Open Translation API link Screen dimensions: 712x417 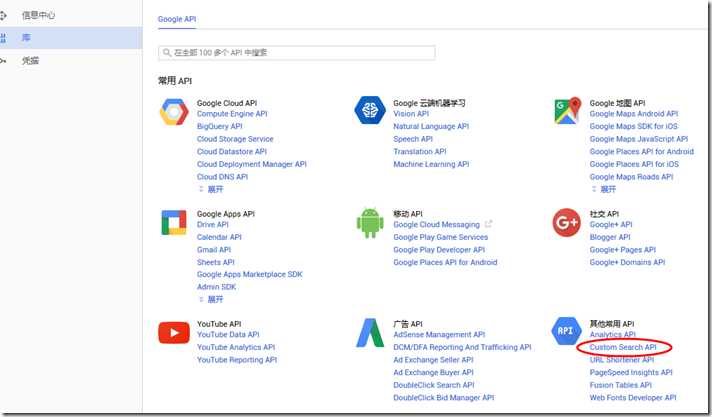pos(420,151)
